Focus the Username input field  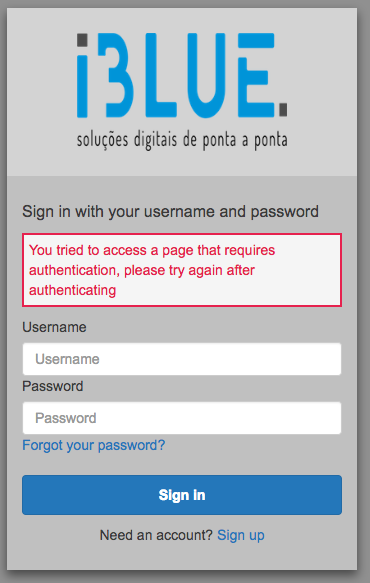182,359
